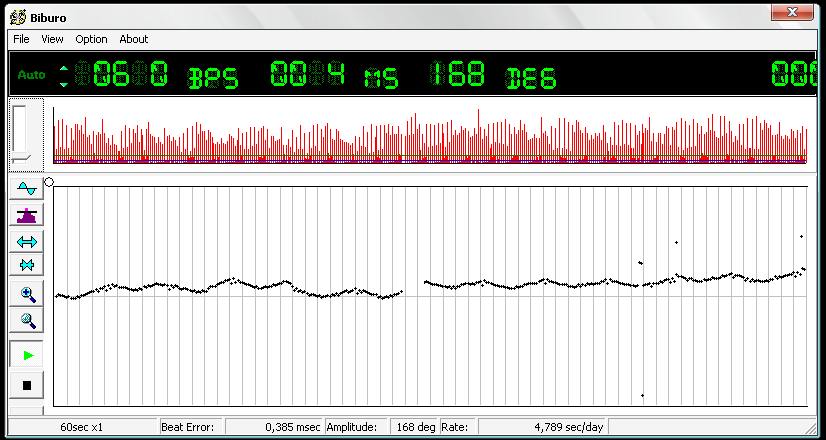Increase BPS with the up arrow
The height and width of the screenshot is (440, 826).
click(x=65, y=68)
